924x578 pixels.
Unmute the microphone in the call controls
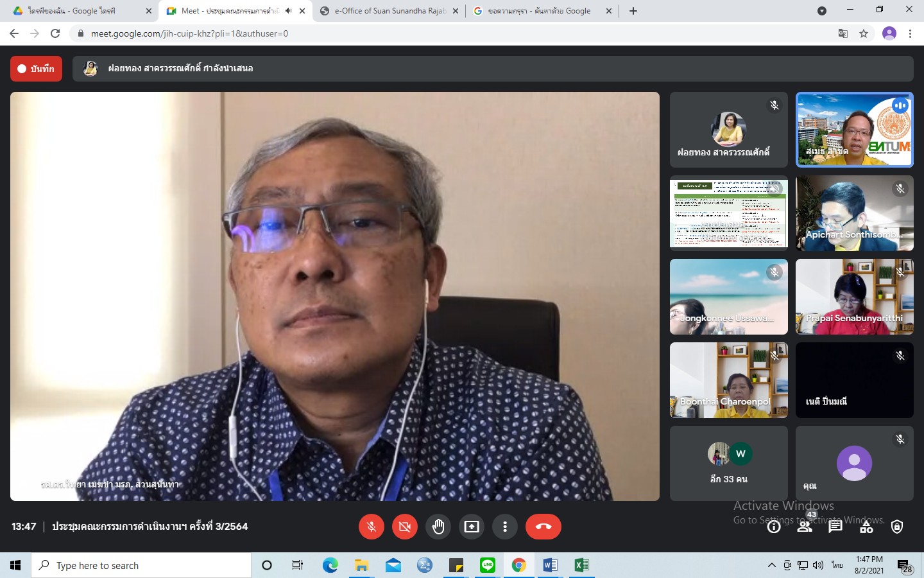pos(371,527)
